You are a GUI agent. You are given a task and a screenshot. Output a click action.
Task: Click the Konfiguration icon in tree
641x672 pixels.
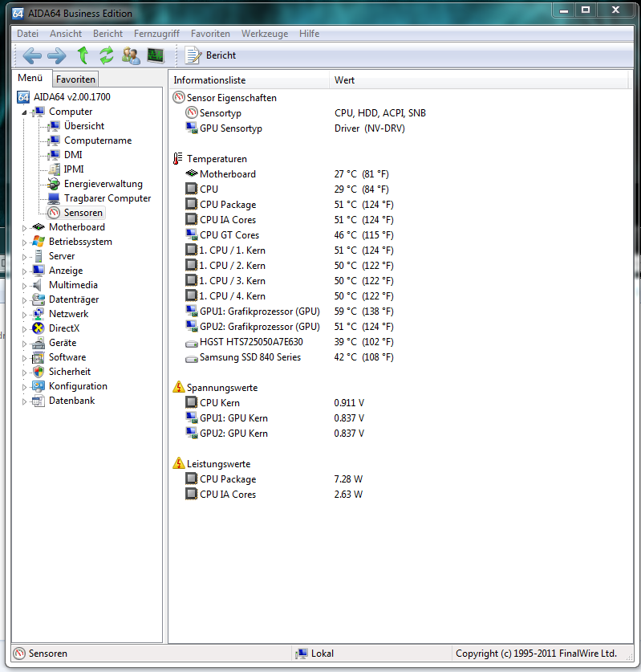(x=39, y=386)
